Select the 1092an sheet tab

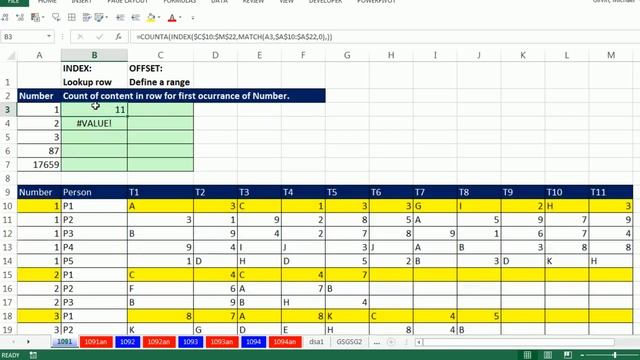159,342
